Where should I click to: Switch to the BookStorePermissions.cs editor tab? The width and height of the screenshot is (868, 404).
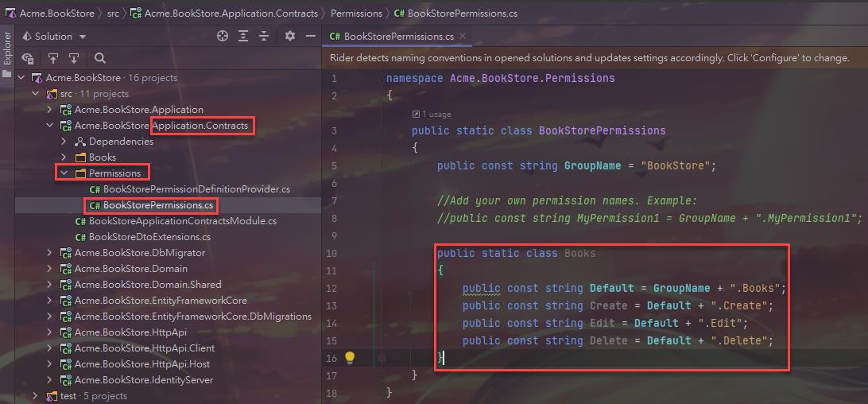tap(397, 37)
